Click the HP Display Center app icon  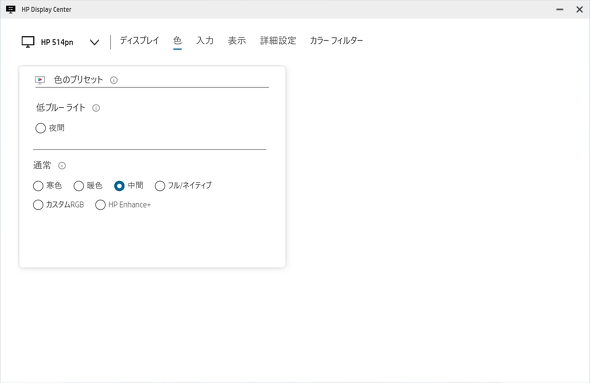point(11,9)
